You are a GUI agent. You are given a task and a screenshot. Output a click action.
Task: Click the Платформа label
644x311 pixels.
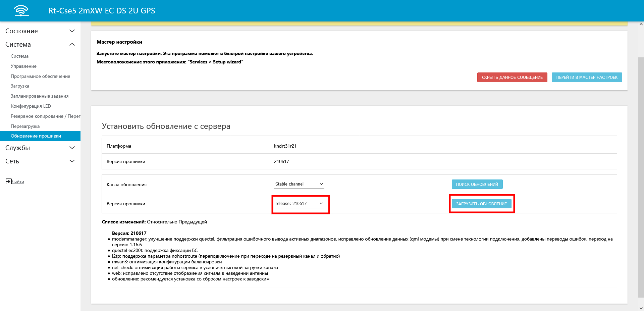point(119,146)
